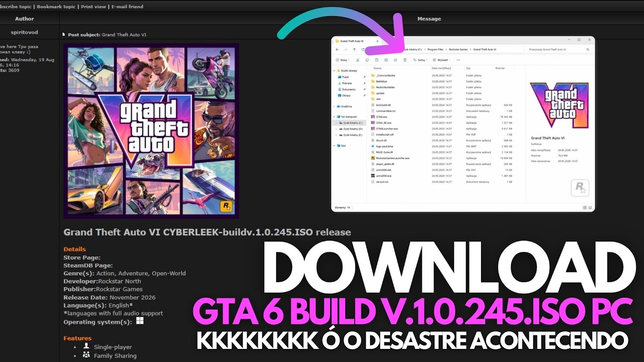Click the Windows logo next to Operating system(s)
The width and height of the screenshot is (644, 362).
(x=140, y=321)
